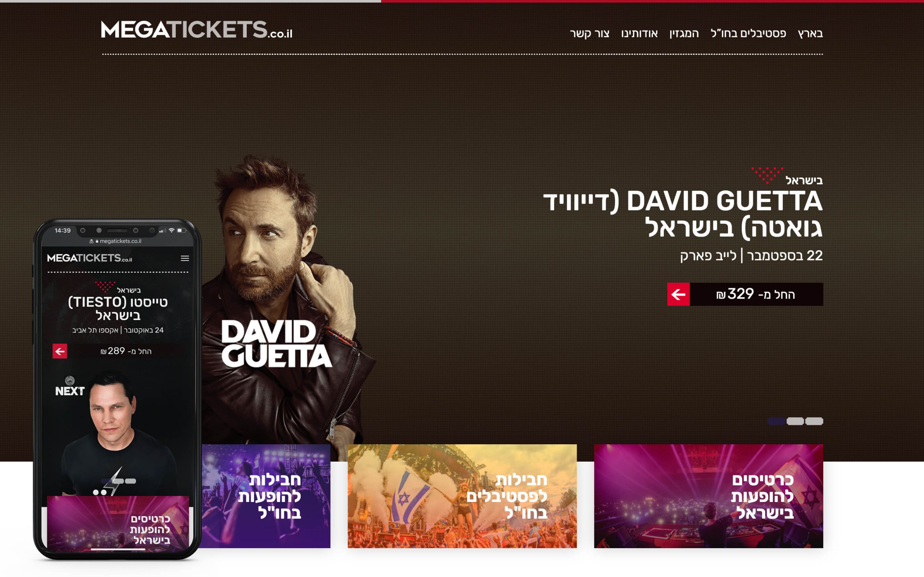The width and height of the screenshot is (924, 577).
Task: Tap the lock icon in the phone address bar
Action: click(x=97, y=241)
